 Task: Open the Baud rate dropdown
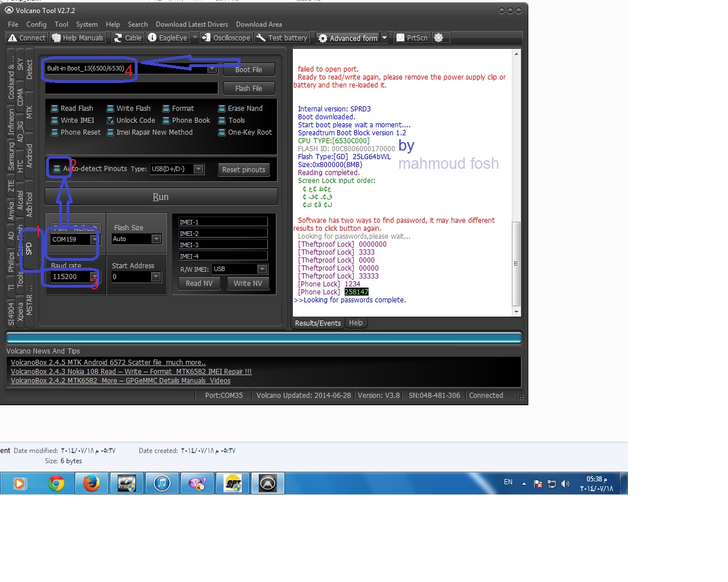click(94, 277)
